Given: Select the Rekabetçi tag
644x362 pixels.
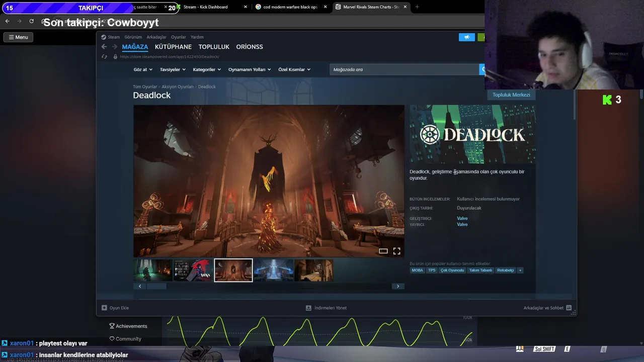Looking at the screenshot, I should (506, 270).
